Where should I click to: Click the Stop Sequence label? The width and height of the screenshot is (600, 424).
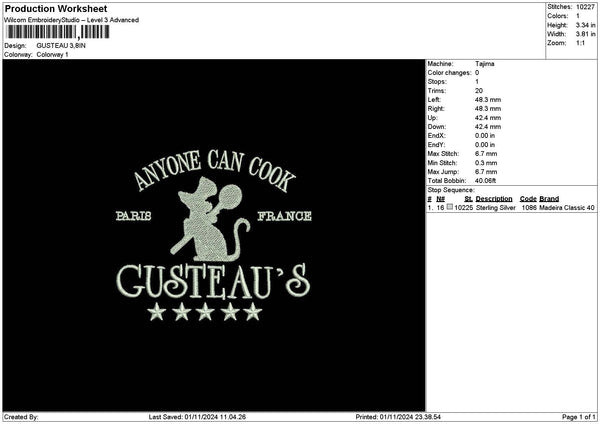pyautogui.click(x=451, y=190)
